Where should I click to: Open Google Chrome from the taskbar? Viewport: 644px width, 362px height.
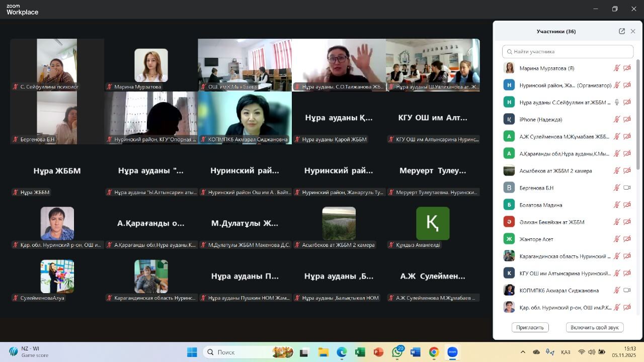pos(434,352)
